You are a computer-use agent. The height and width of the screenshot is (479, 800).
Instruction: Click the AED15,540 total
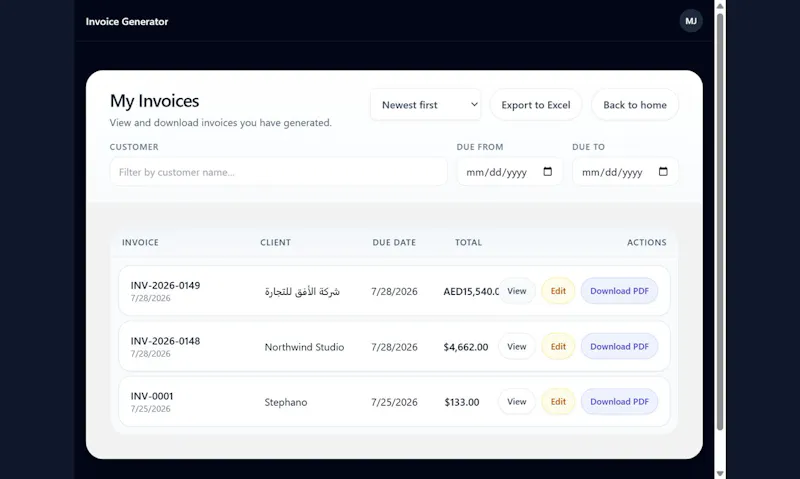(x=471, y=291)
